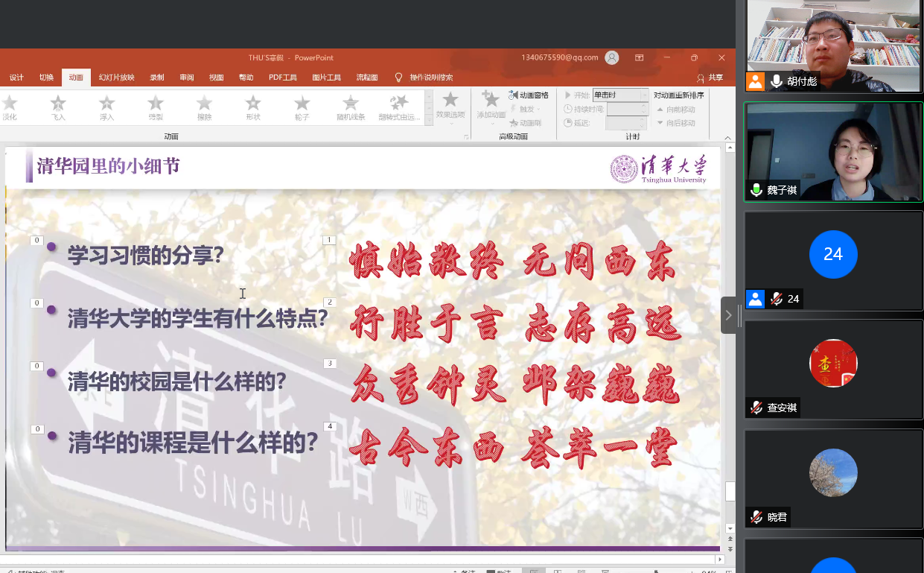Select animation marker 1 beside 学习习惯的分享

(x=329, y=240)
